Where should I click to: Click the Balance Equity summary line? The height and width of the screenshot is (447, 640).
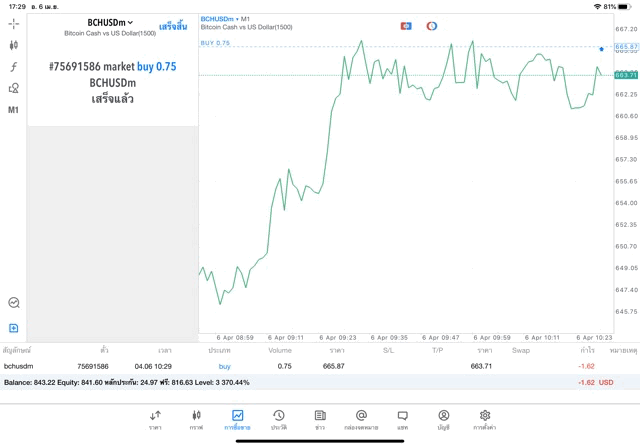point(127,383)
